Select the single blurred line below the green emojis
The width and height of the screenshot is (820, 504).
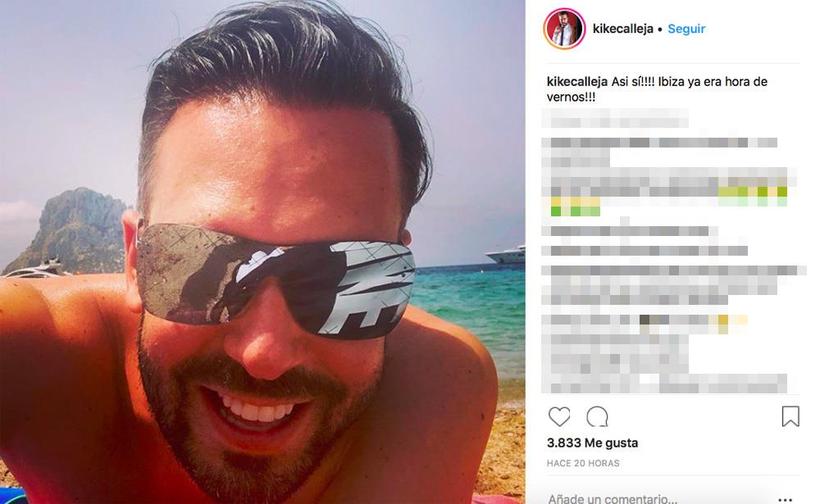tap(630, 231)
